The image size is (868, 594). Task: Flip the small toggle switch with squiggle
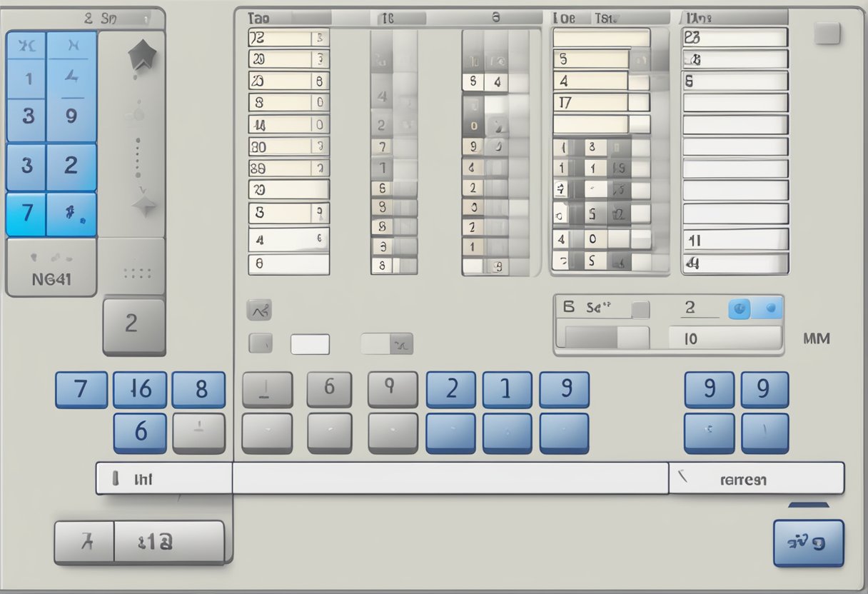(388, 344)
